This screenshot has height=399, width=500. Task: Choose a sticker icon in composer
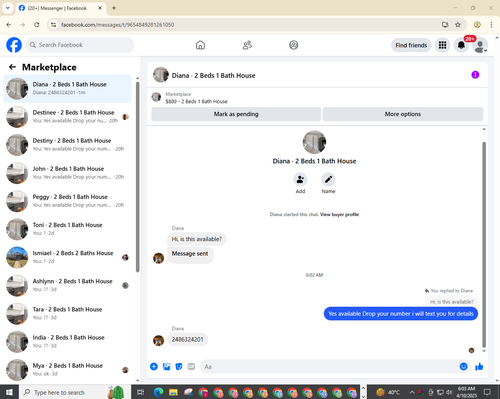click(179, 367)
